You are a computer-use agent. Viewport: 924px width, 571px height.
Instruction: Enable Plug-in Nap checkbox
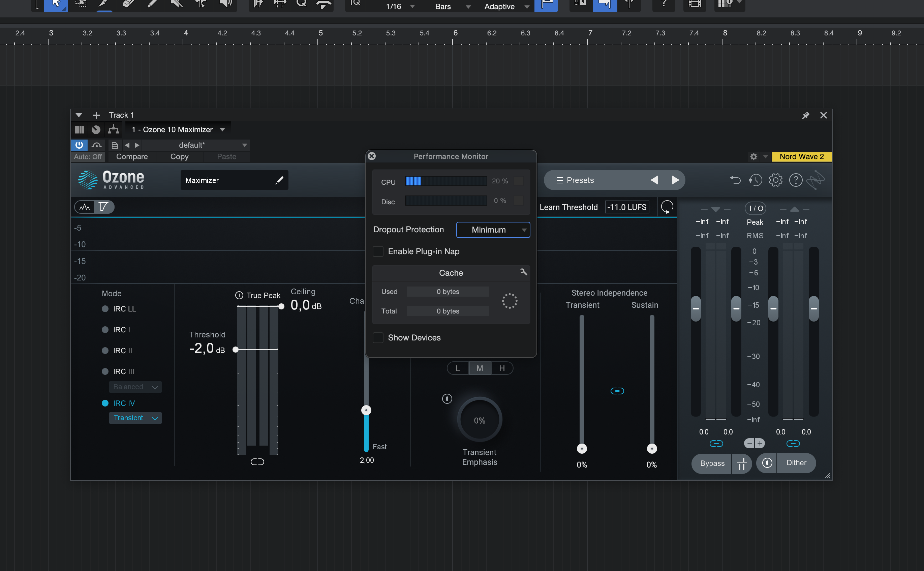378,251
